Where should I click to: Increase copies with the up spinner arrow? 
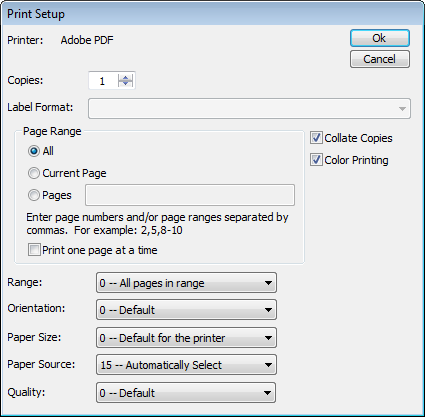(126, 77)
